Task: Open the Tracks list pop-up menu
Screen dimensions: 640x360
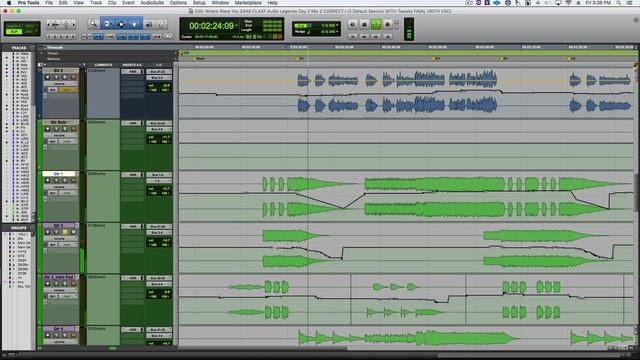Action: (32, 48)
